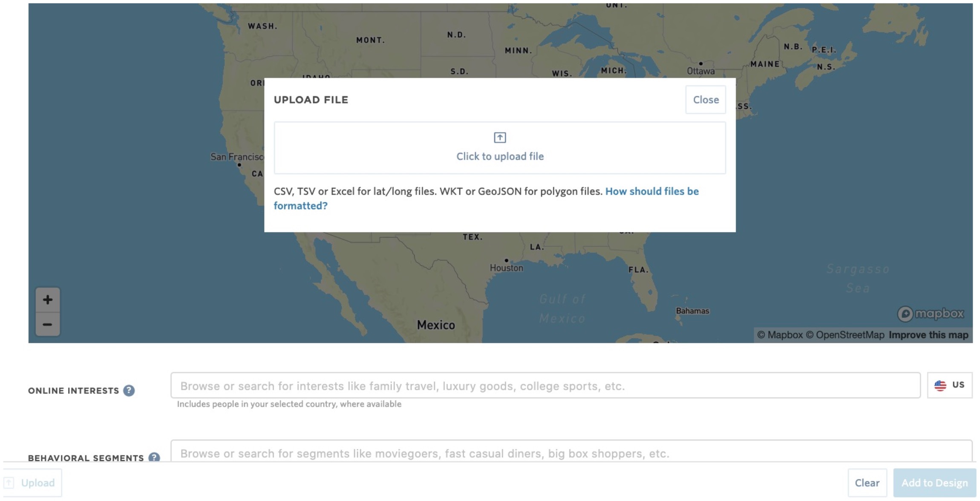Viewport: 980px width, 501px height.
Task: Open the © OpenStreetMap attribution link
Action: pos(845,335)
